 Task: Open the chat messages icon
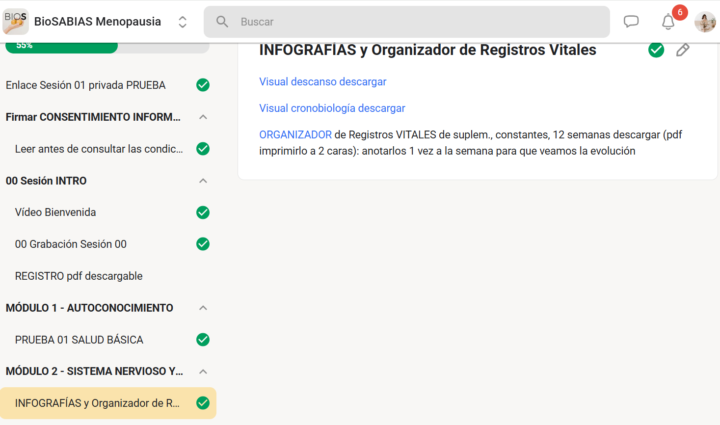[x=631, y=22]
